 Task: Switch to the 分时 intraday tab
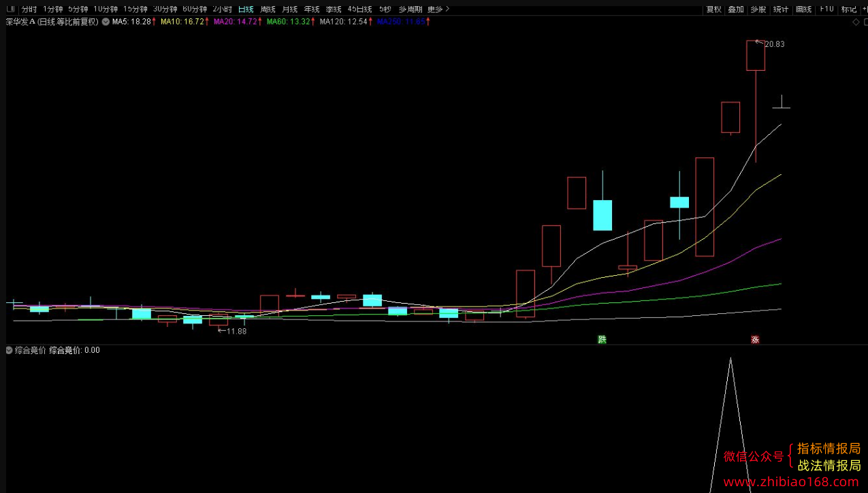click(x=29, y=9)
